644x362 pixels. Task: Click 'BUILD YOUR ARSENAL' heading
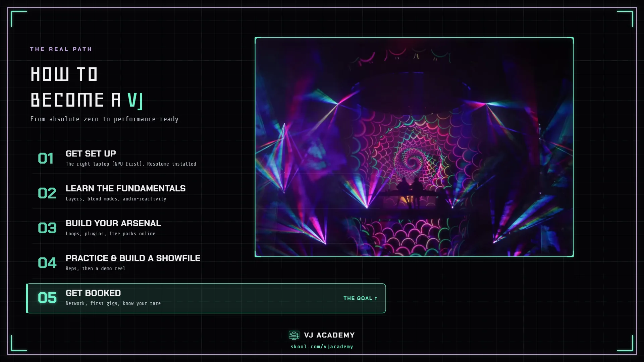(x=113, y=223)
